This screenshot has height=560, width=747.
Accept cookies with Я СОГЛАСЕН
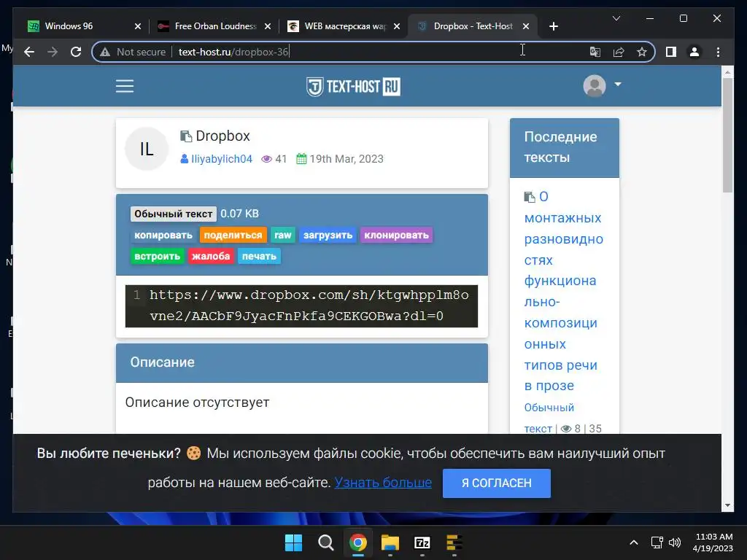[496, 483]
